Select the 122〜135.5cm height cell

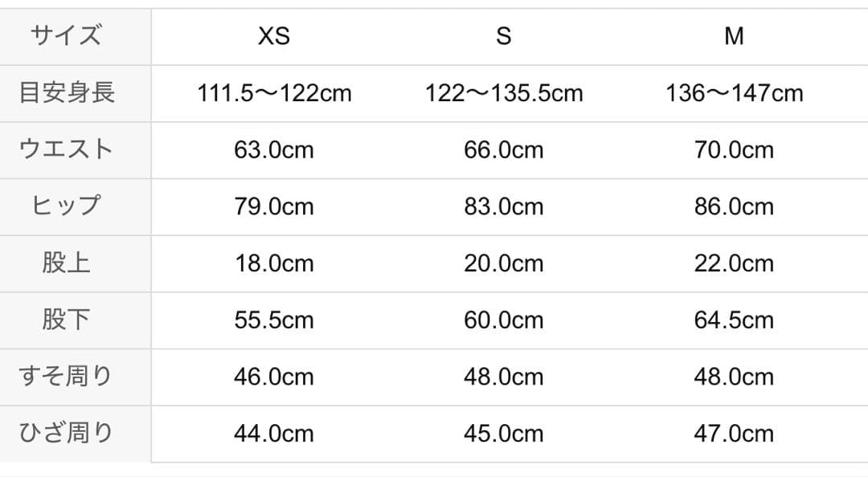click(x=504, y=93)
